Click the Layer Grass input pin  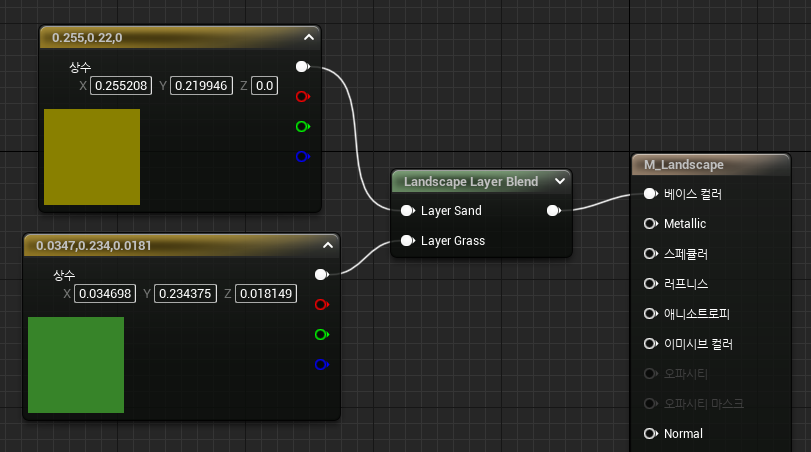(408, 240)
